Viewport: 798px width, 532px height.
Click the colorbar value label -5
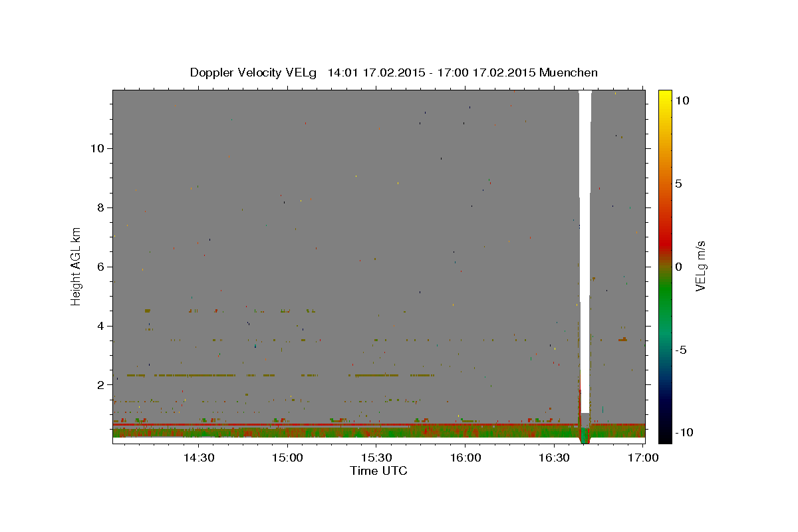681,350
